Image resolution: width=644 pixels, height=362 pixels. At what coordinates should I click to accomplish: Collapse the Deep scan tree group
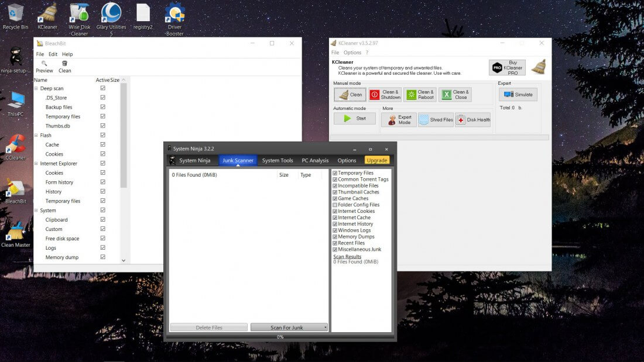[36, 89]
